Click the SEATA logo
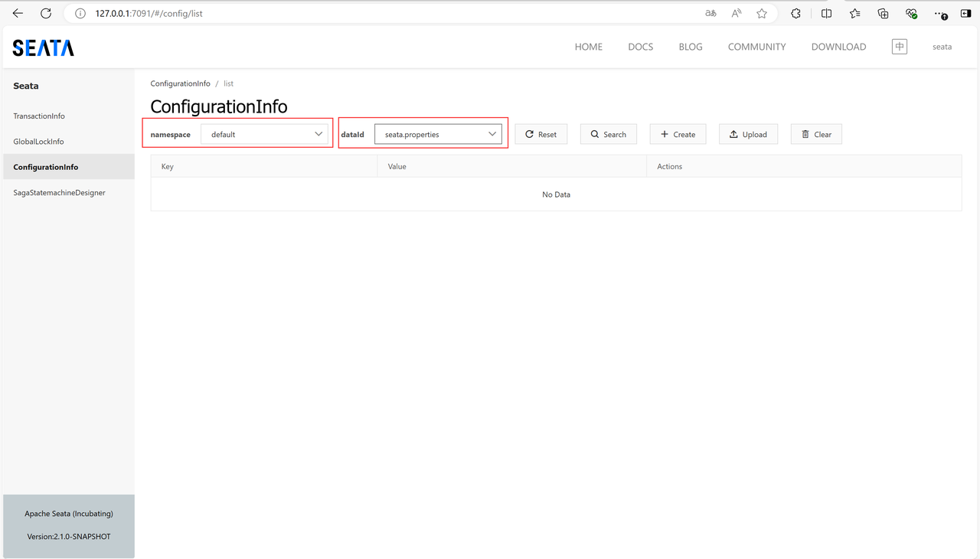980x559 pixels. click(44, 47)
